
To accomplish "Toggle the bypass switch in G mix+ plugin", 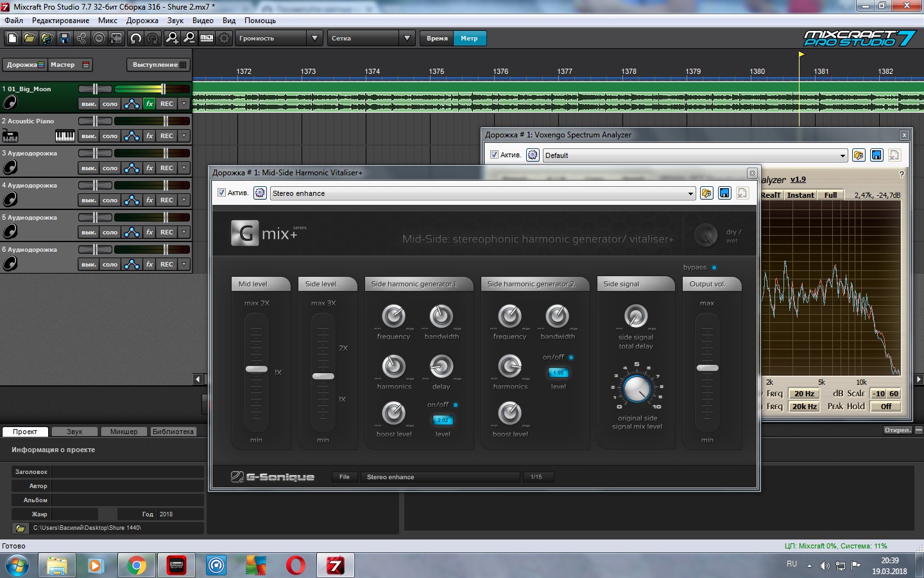I will pyautogui.click(x=714, y=267).
